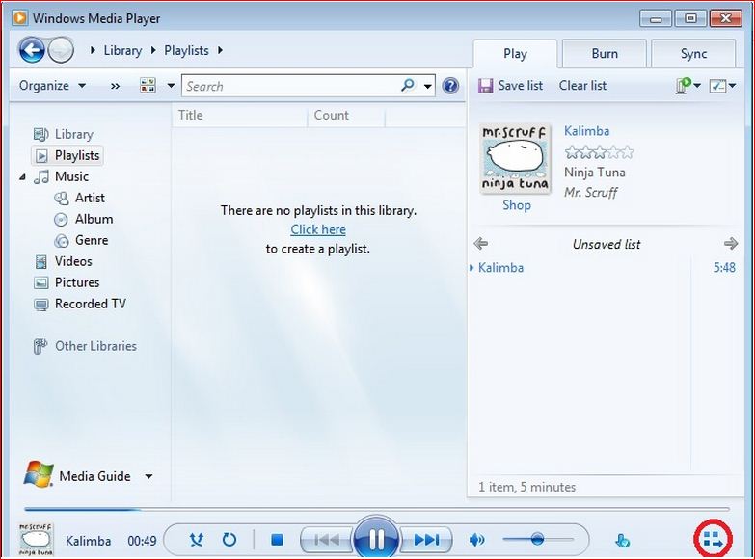755x560 pixels.
Task: Click the greyed forward navigation button
Action: 61,50
